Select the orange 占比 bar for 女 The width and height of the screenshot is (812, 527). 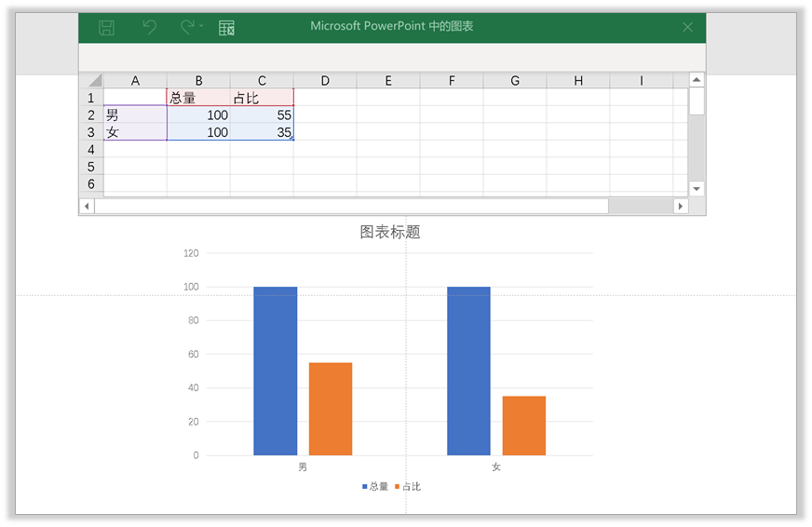(524, 426)
